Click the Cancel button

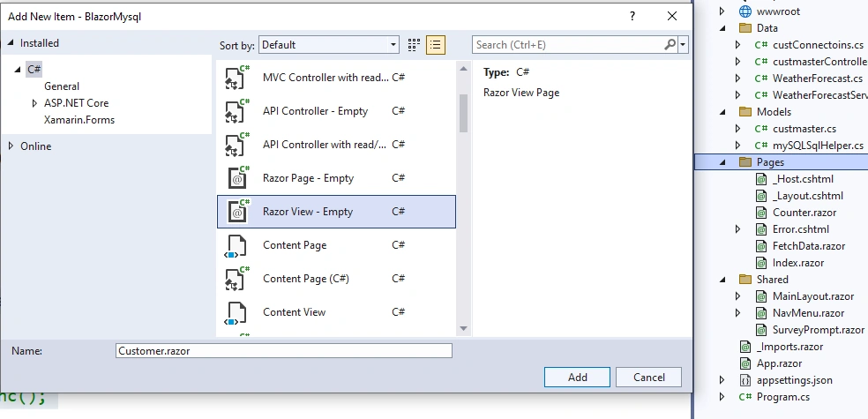648,378
